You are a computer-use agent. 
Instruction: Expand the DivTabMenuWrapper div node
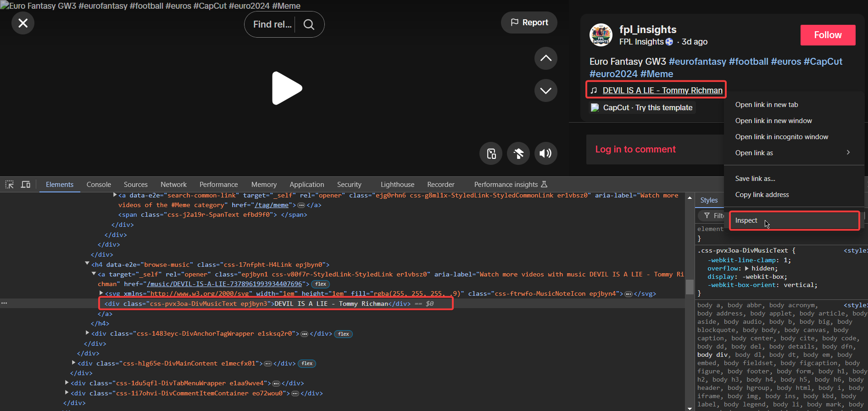67,383
